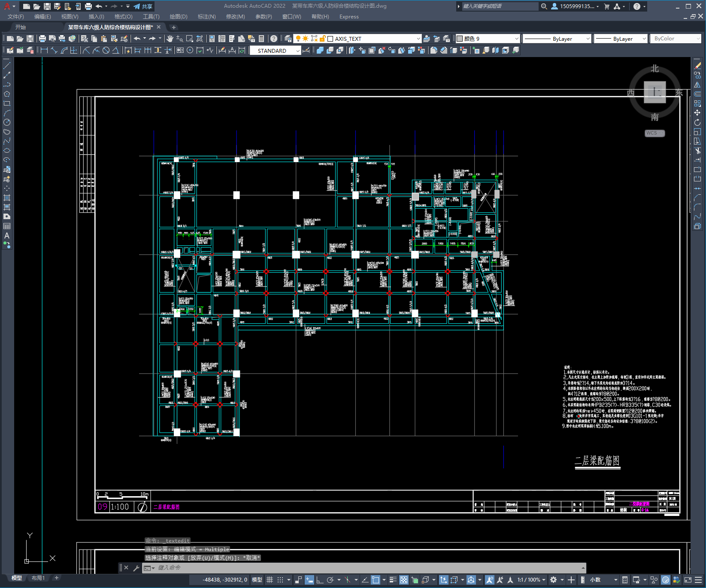Open the Layer Properties Manager icon
Screen dimensions: 706x588
point(288,39)
